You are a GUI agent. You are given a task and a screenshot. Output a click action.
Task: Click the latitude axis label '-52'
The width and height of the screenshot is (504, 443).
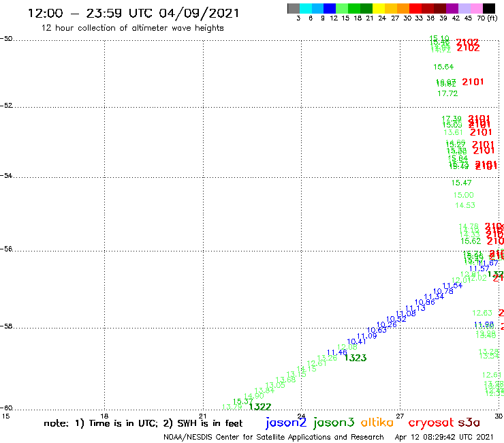(6, 106)
